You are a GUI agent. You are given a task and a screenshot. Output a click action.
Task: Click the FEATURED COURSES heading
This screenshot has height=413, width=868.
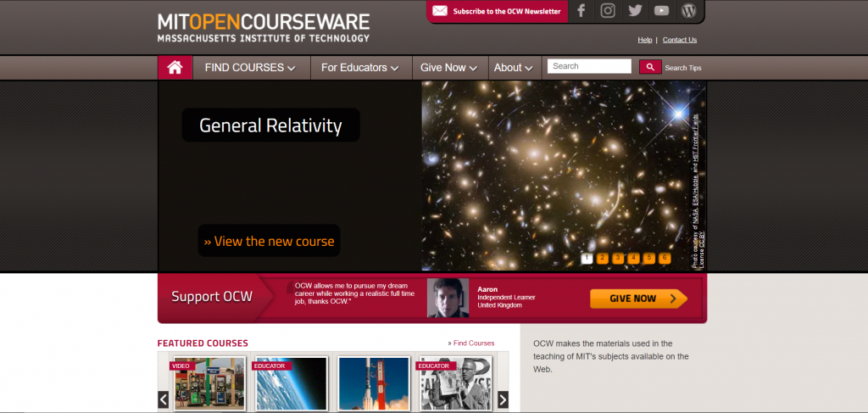click(x=203, y=343)
